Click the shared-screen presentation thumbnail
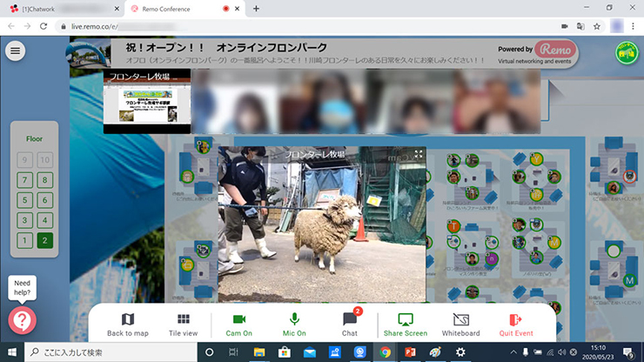Image resolution: width=644 pixels, height=362 pixels. (147, 101)
